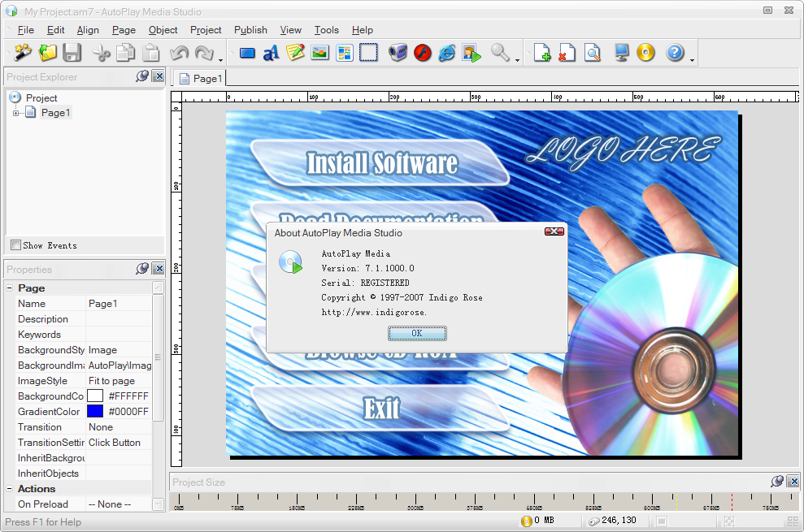Insert a Video object
Viewport: 804px width, 532px height.
pos(398,52)
